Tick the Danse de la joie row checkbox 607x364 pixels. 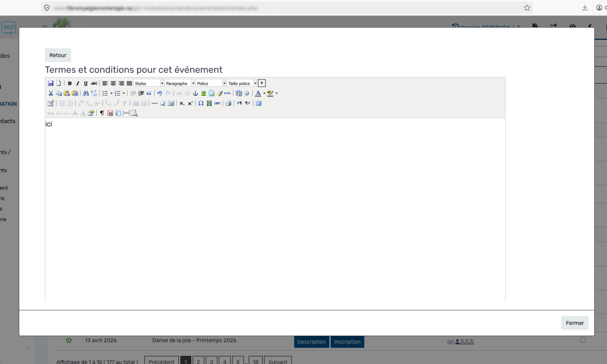[583, 340]
